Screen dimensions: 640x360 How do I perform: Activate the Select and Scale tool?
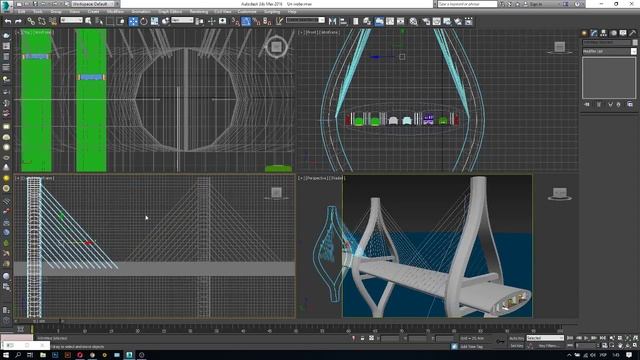[x=155, y=21]
